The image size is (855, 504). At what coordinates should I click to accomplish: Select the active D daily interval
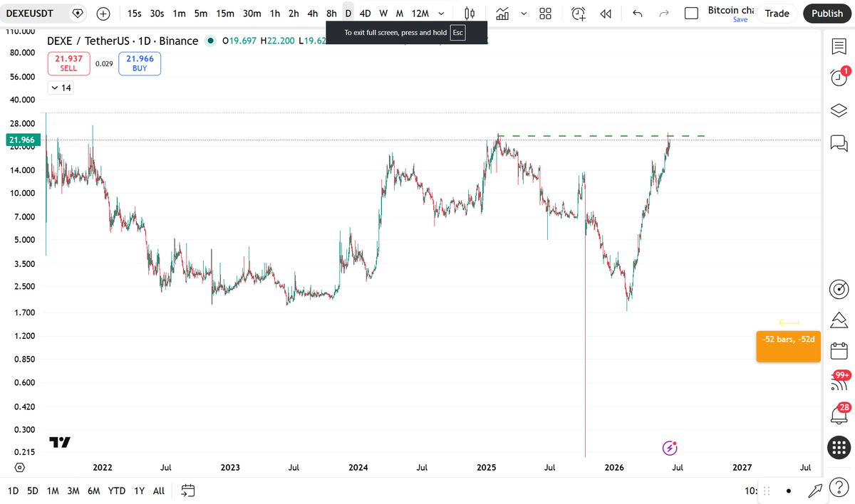click(x=348, y=14)
